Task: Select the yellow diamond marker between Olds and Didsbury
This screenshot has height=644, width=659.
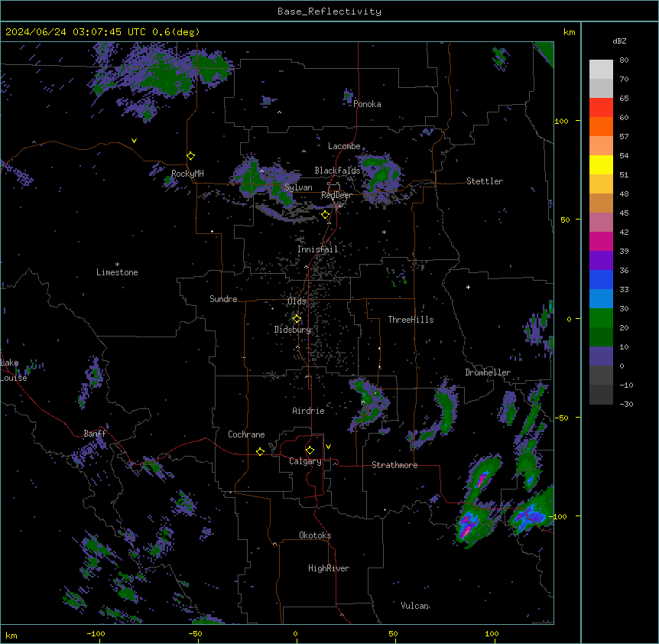Action: [297, 319]
